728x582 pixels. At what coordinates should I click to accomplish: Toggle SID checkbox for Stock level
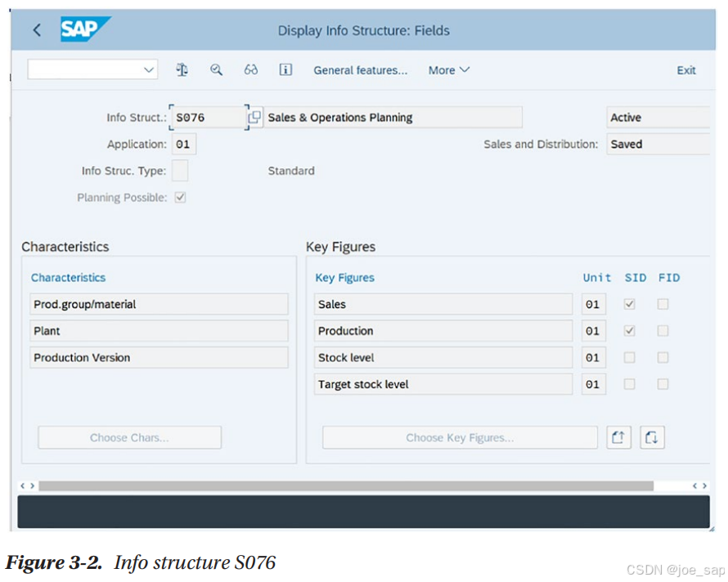629,358
